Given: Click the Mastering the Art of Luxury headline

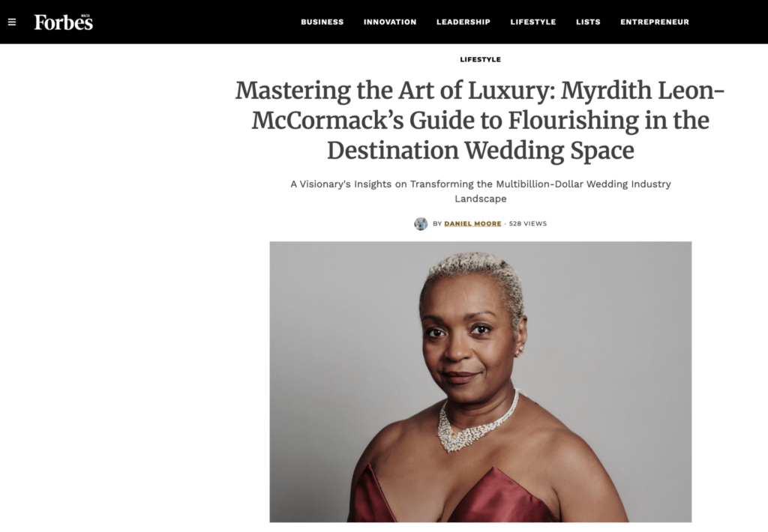Looking at the screenshot, I should [480, 120].
